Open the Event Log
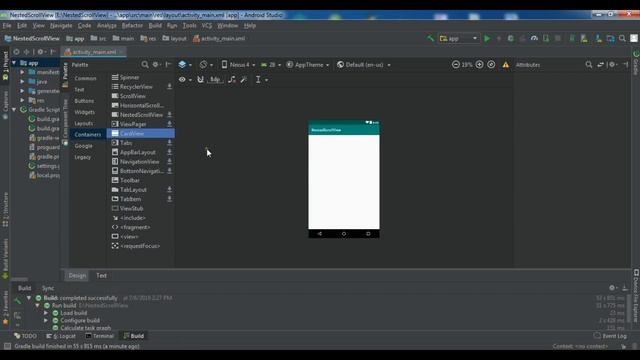Screen dimensions: 640x360 [x=610, y=336]
